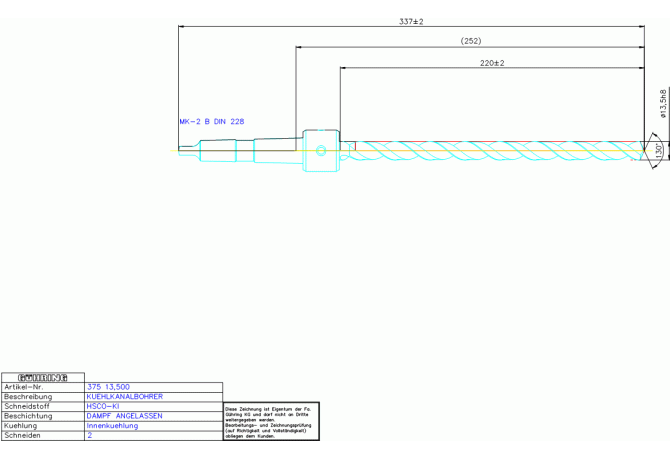Select the MK-2 B DIN 228 label
This screenshot has width=670, height=460.
click(x=211, y=121)
